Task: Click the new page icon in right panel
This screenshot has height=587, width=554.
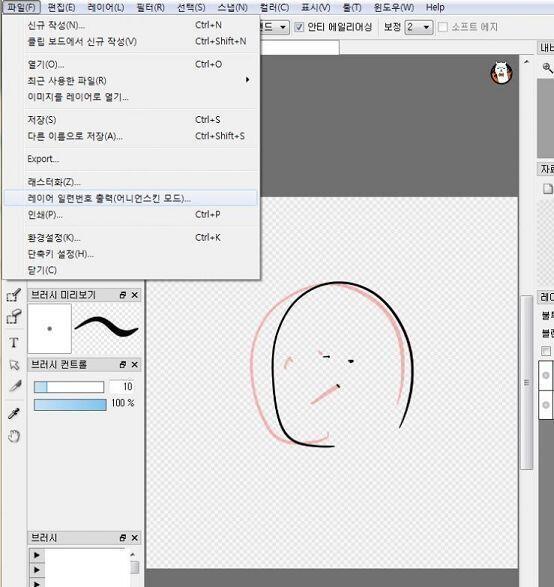Action: [547, 188]
